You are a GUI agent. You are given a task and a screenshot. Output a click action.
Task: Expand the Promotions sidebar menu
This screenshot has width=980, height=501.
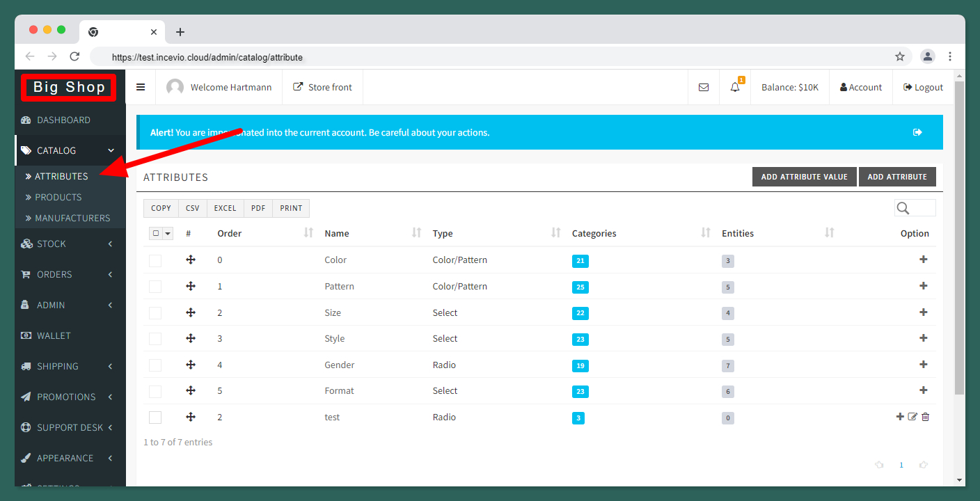66,397
